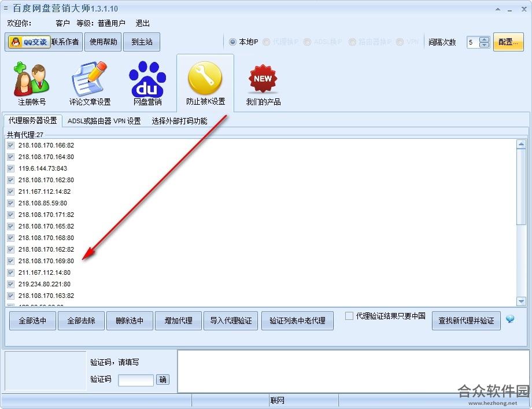Switch to 代理服务器设置 tab
This screenshot has height=409, width=532.
click(32, 120)
